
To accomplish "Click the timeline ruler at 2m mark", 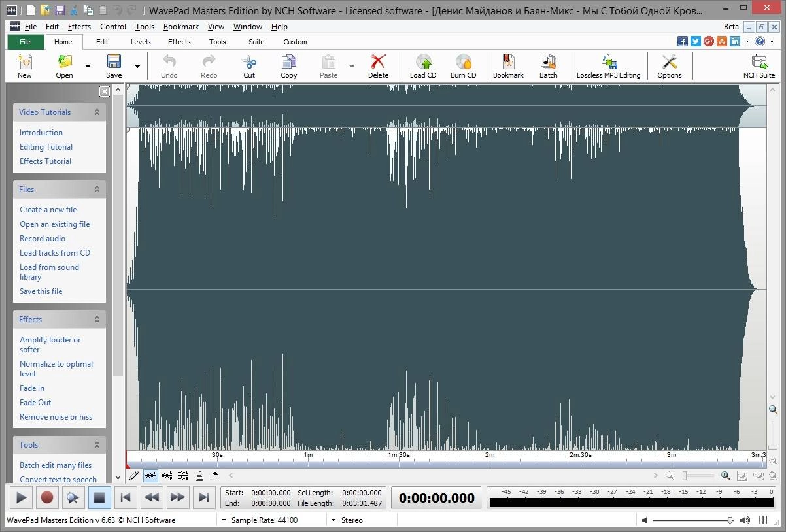I will (489, 455).
